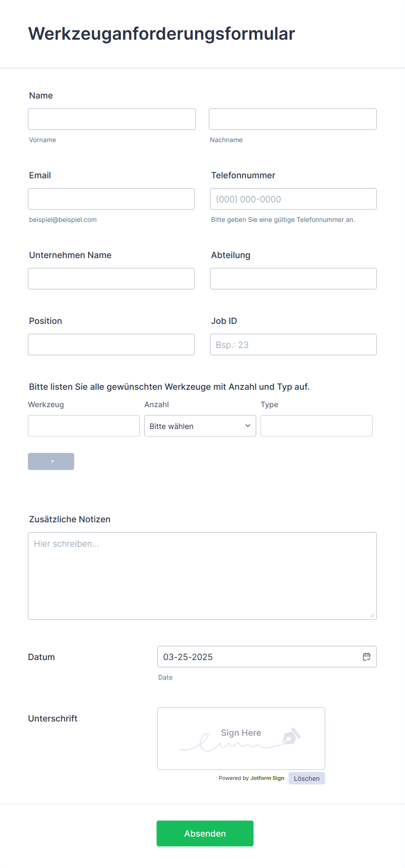The image size is (405, 868).
Task: Click the Type column input field
Action: [317, 426]
